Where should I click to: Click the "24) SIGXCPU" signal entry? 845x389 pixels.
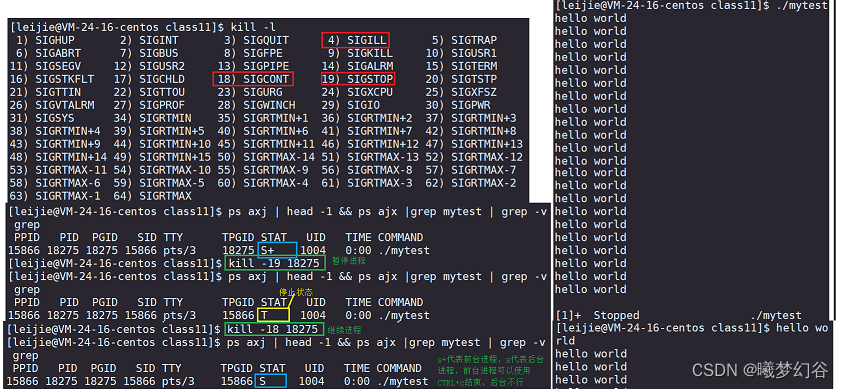[x=357, y=92]
